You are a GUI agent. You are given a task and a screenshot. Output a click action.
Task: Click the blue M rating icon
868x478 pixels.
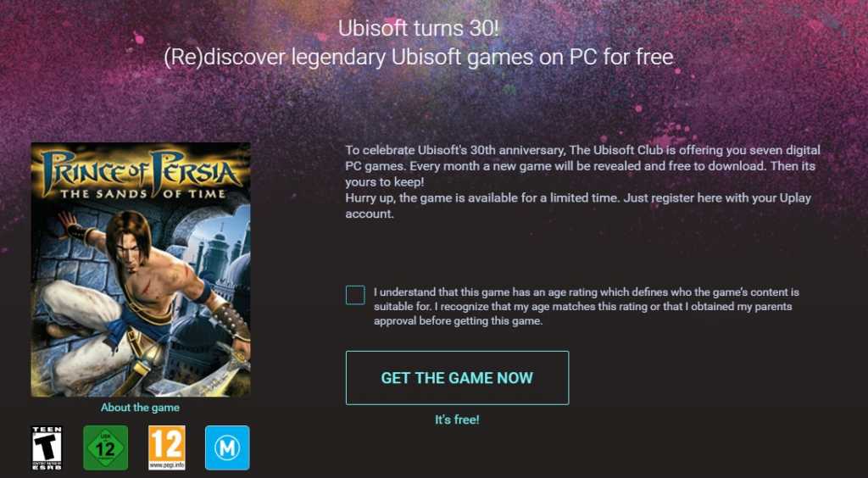pos(227,448)
